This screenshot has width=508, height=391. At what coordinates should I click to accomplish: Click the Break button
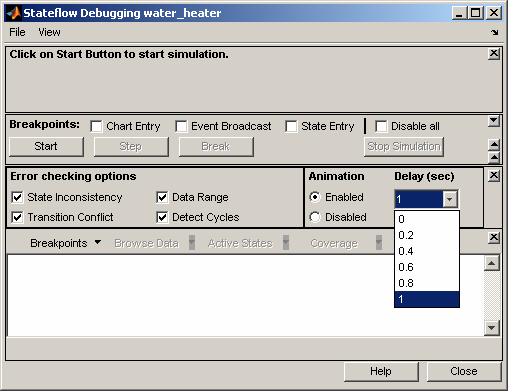click(216, 146)
